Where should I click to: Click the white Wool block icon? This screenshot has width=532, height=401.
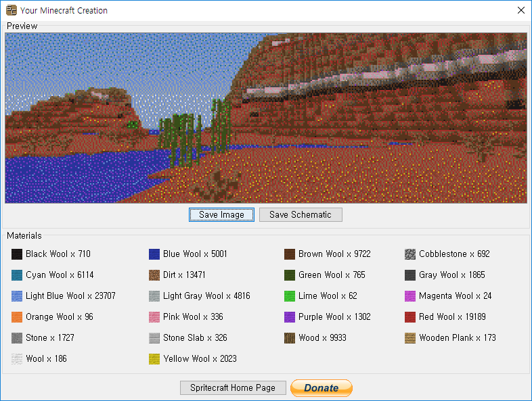[x=17, y=359]
